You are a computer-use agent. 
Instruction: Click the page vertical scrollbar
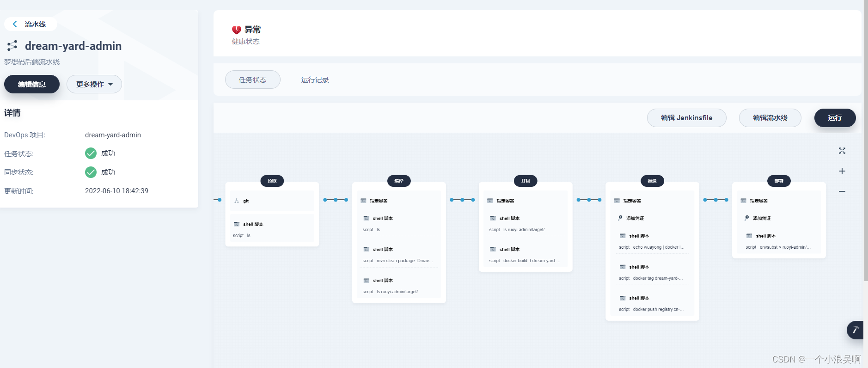click(x=866, y=140)
